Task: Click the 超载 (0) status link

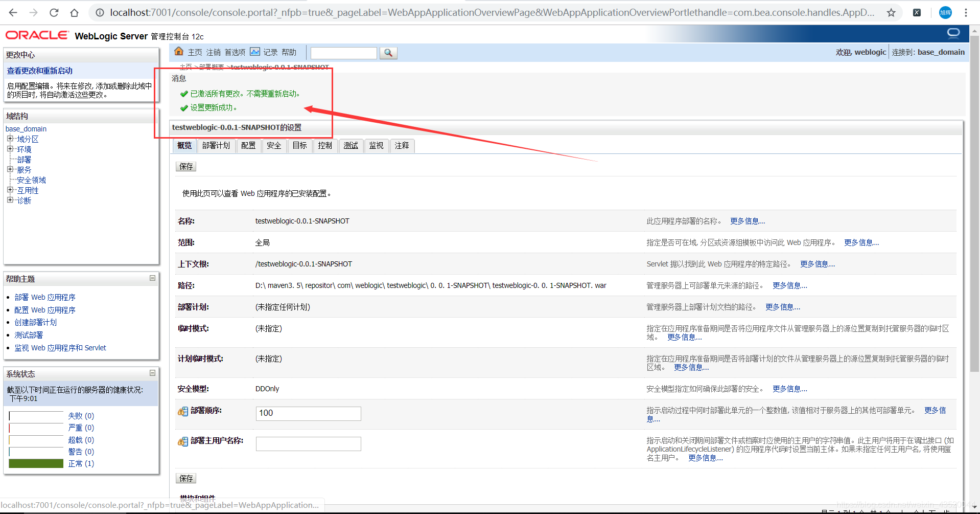Action: click(x=81, y=440)
